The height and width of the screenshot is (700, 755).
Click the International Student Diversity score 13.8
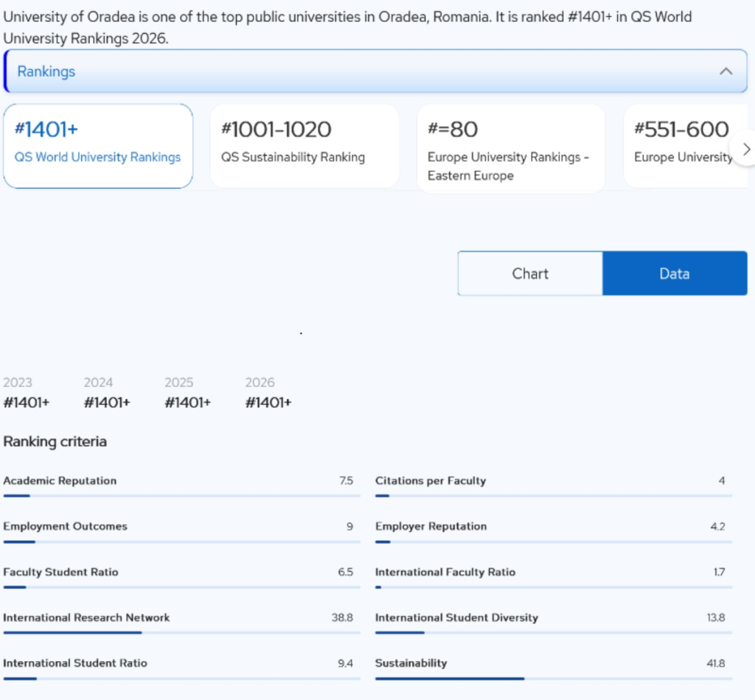(x=716, y=617)
